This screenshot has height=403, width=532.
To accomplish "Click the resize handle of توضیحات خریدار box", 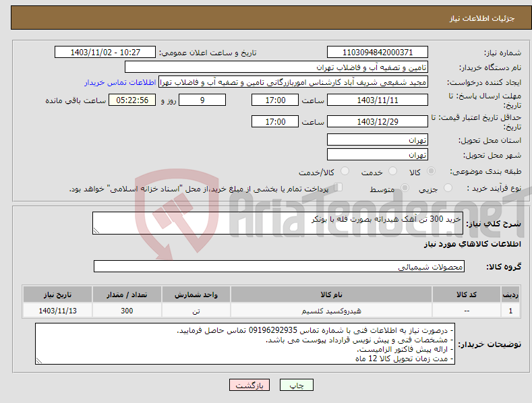I will click(39, 361).
